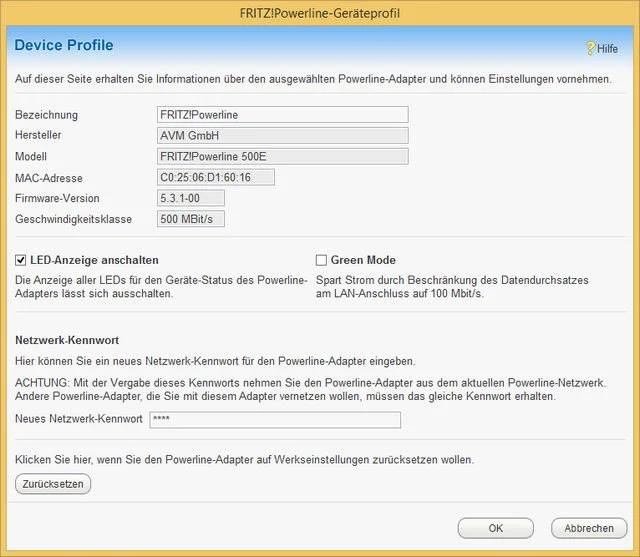
Task: Click the Firmware-Version field 5.3.1-00
Action: (191, 198)
